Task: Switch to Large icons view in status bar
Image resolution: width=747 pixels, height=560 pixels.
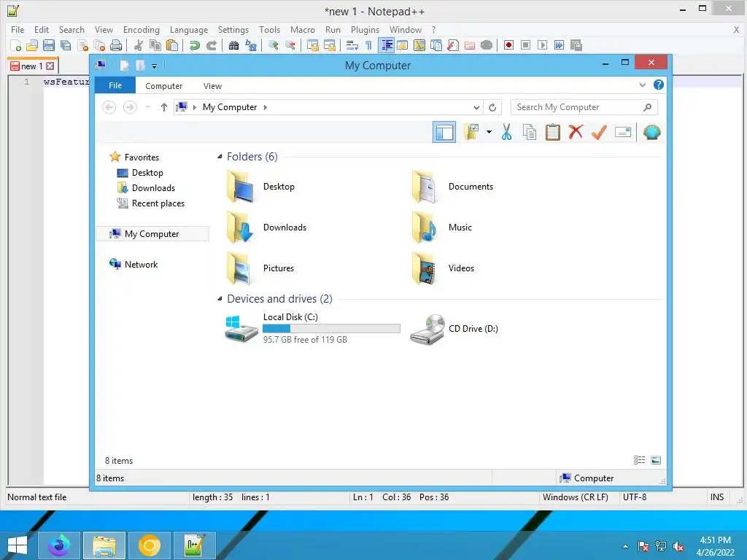Action: click(x=656, y=460)
